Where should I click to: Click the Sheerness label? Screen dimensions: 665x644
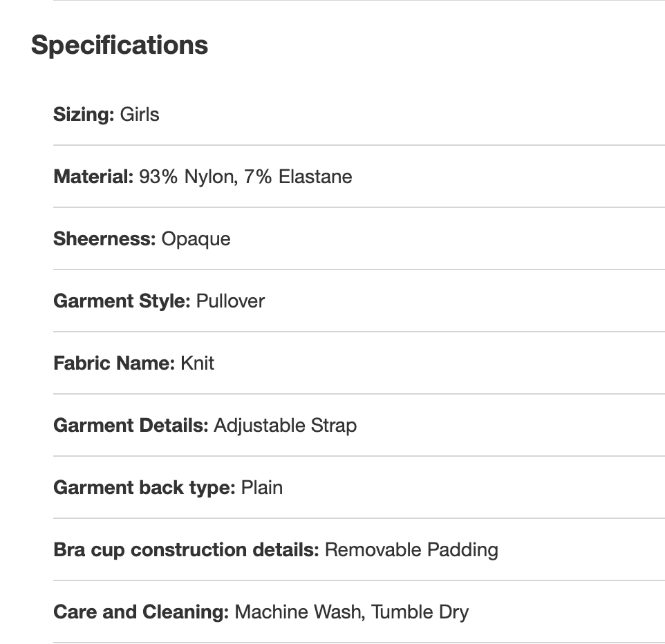pyautogui.click(x=104, y=238)
